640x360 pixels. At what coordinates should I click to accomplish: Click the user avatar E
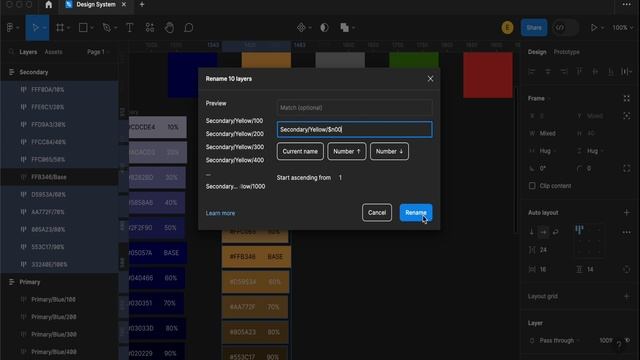coord(507,27)
